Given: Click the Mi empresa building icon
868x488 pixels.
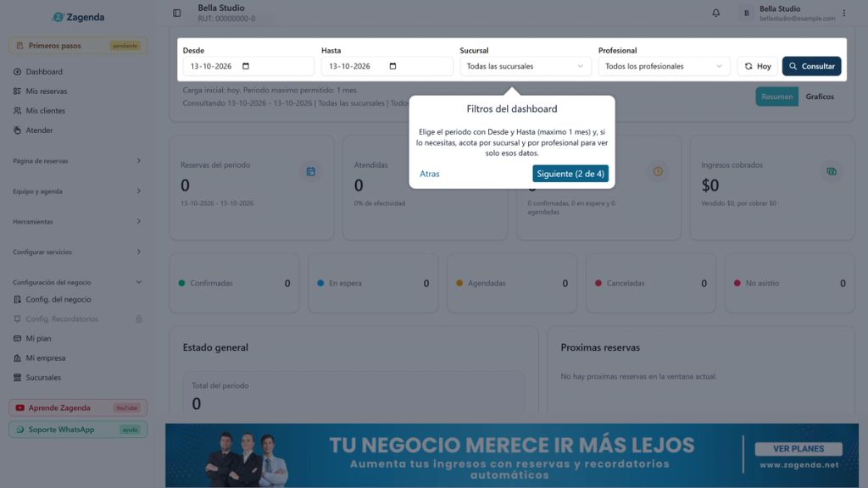Looking at the screenshot, I should [17, 358].
